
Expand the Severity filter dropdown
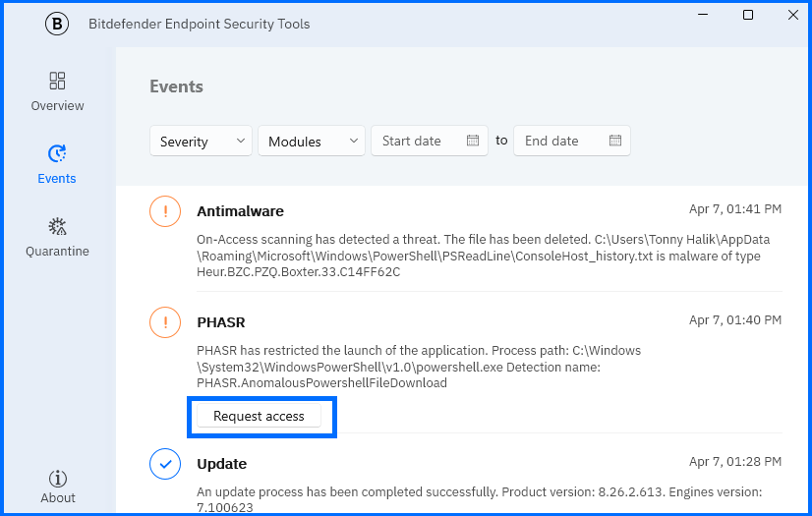click(x=201, y=142)
